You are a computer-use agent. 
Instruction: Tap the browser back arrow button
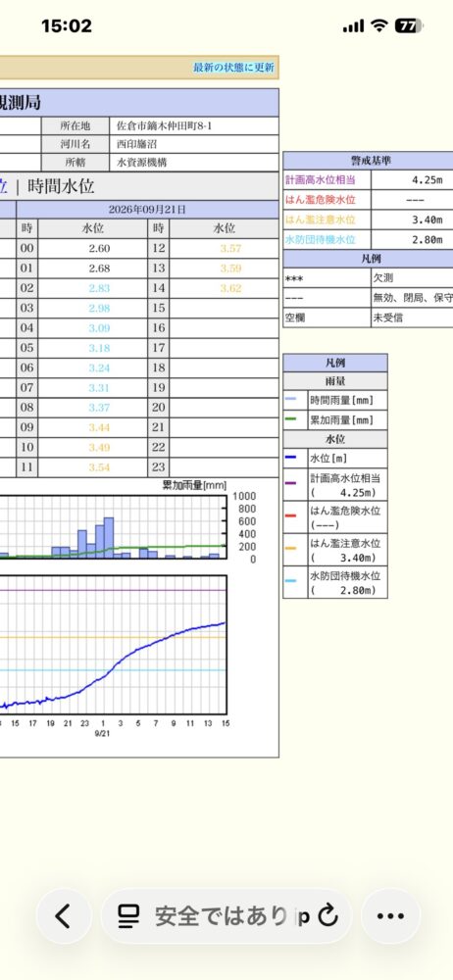[63, 916]
